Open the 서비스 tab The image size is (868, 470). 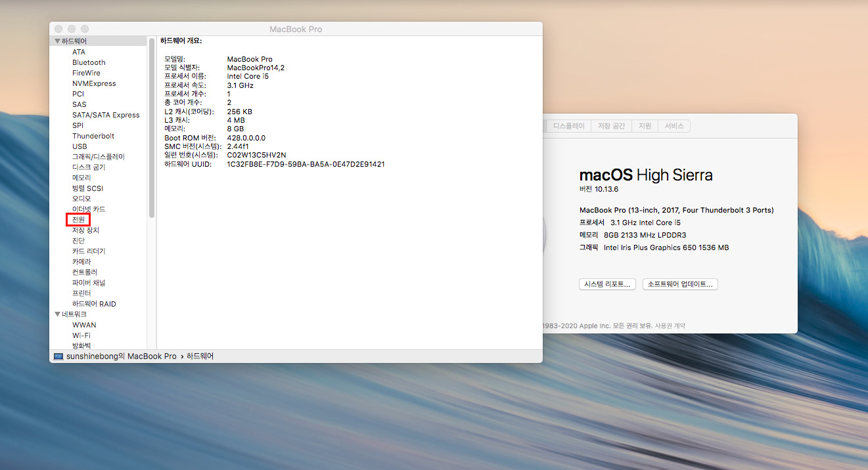tap(674, 126)
